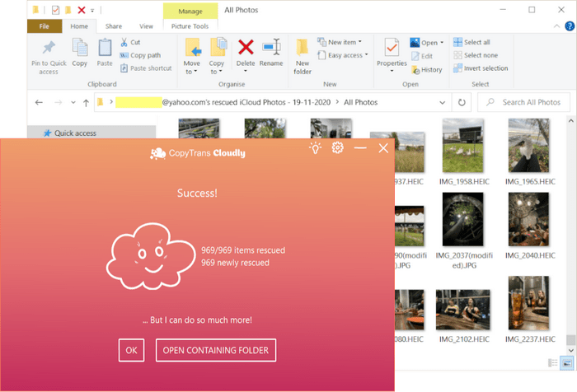
Task: Switch to details view icon
Action: (x=553, y=363)
